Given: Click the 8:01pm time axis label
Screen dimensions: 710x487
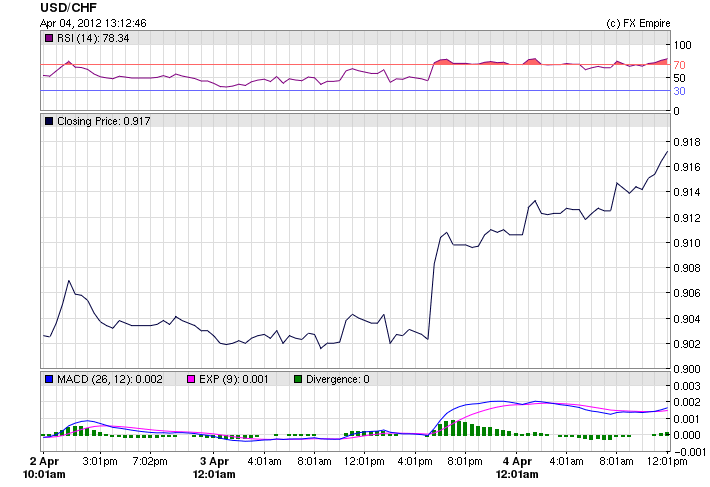Looking at the screenshot, I should [465, 462].
